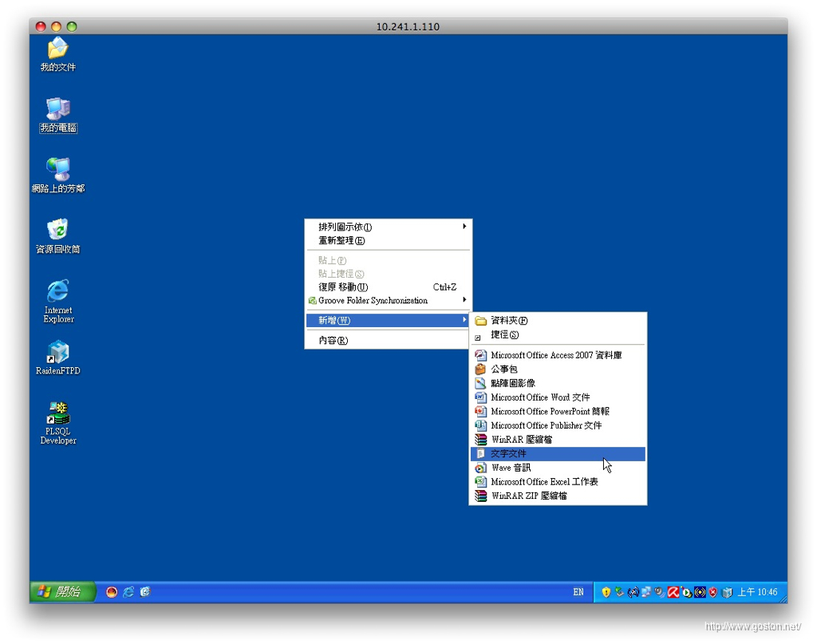Launch Internet Explorer from the quick launch bar
The height and width of the screenshot is (644, 817).
[x=128, y=592]
